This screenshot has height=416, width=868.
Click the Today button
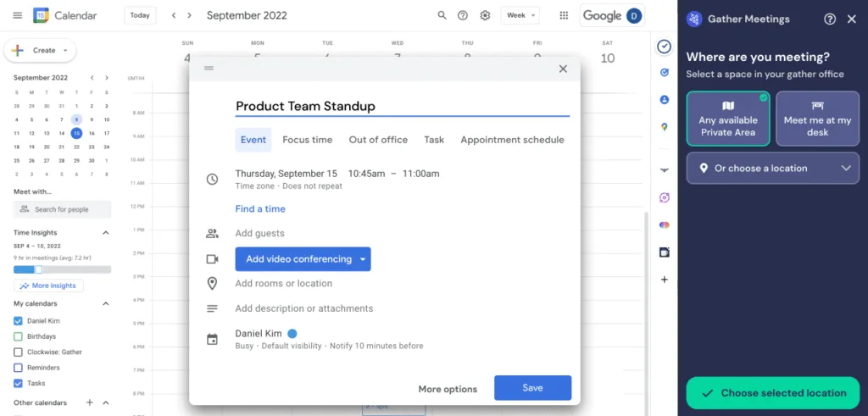(x=140, y=15)
